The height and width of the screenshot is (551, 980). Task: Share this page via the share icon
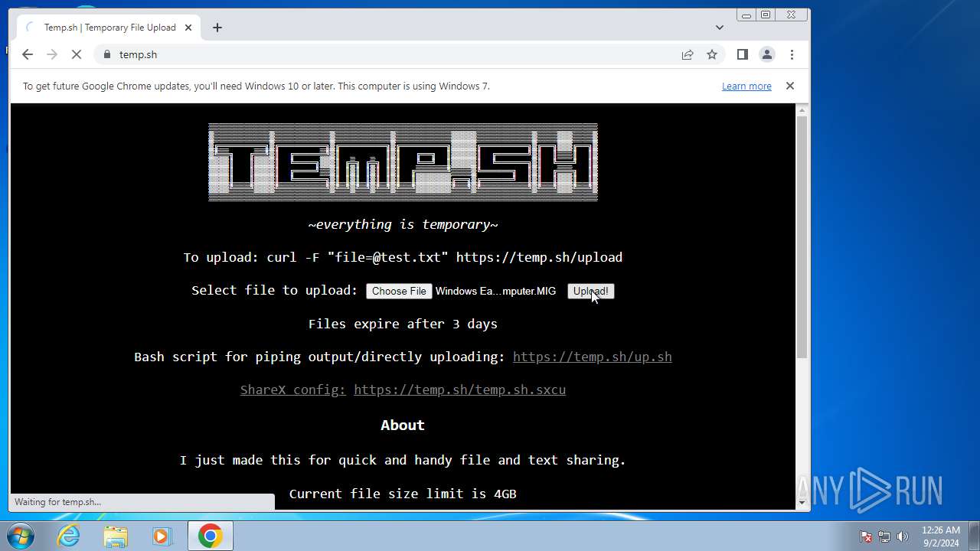click(688, 54)
